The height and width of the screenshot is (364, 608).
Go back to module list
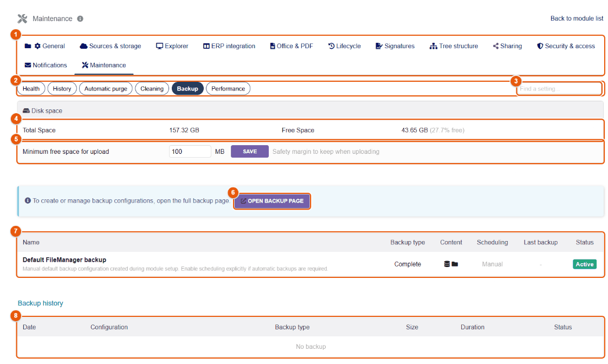pyautogui.click(x=577, y=18)
